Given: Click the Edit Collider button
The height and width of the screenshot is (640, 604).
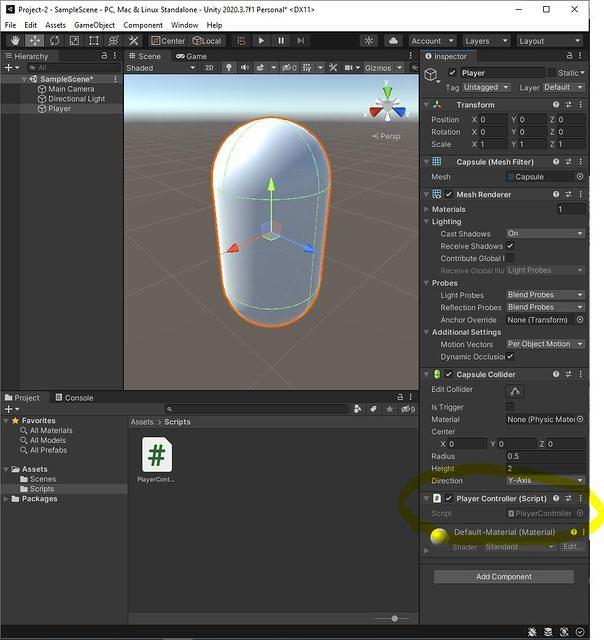Looking at the screenshot, I should click(x=515, y=391).
